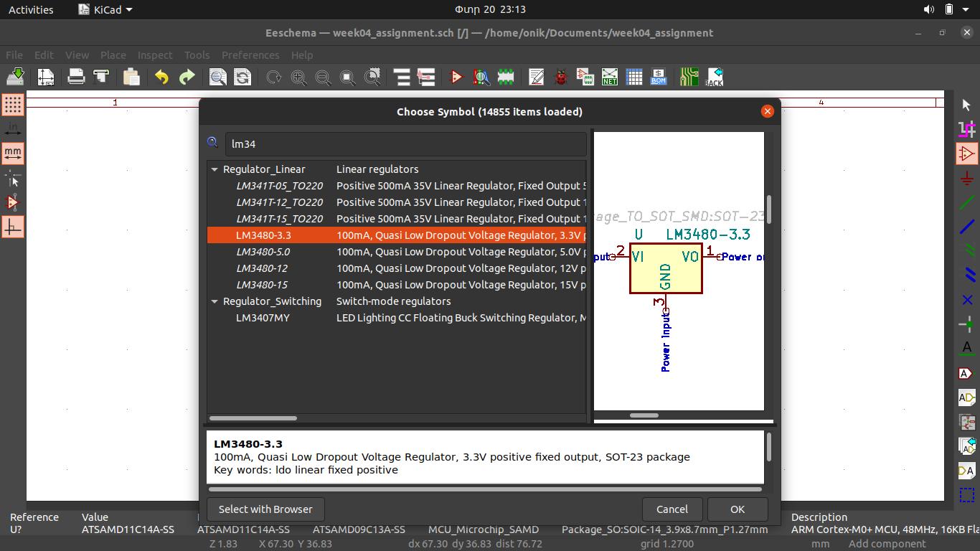Select the LM3407MY switching regulator
Image resolution: width=980 pixels, height=551 pixels.
pyautogui.click(x=397, y=318)
